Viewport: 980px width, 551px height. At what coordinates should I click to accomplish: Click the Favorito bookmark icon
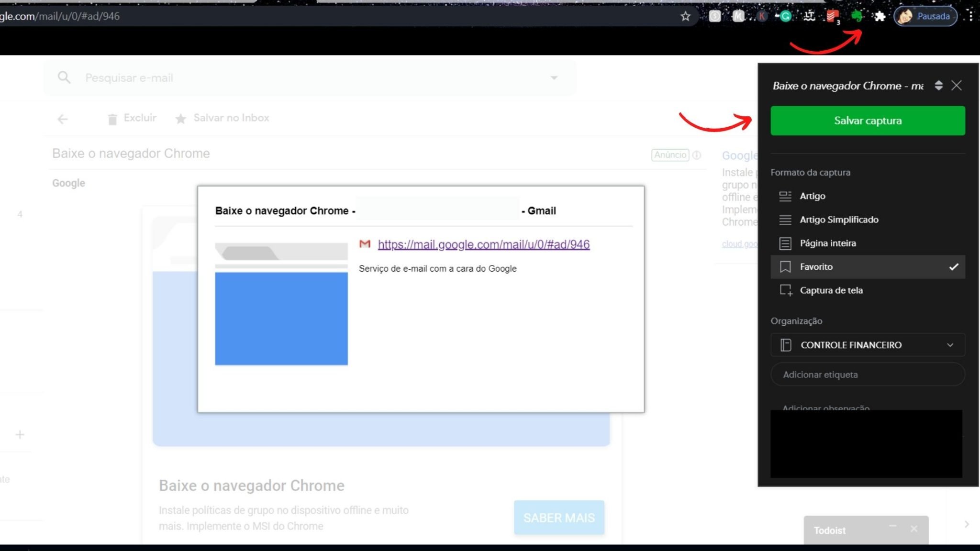pos(785,267)
